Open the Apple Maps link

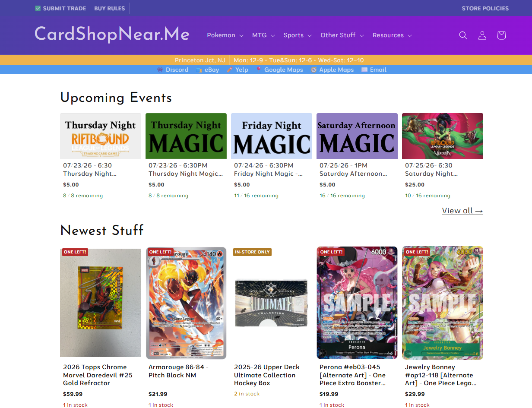336,70
